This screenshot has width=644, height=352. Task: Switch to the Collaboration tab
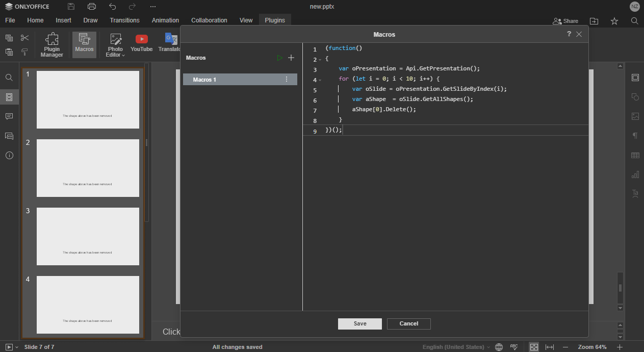209,20
